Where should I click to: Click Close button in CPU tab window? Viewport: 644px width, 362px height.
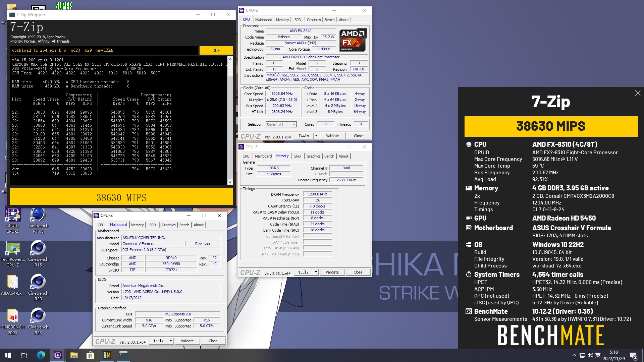(x=358, y=136)
